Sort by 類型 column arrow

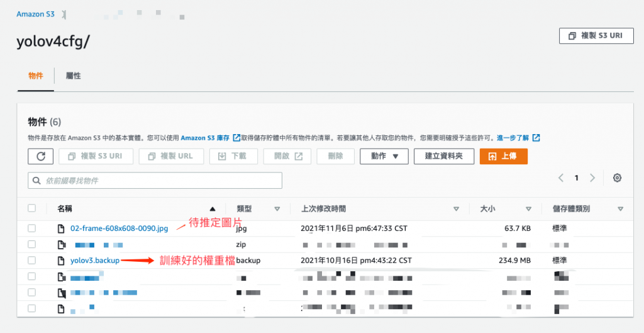pos(277,209)
